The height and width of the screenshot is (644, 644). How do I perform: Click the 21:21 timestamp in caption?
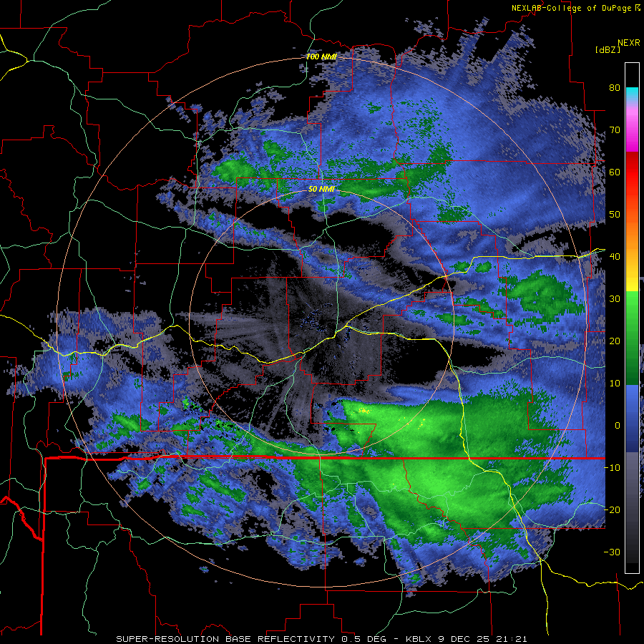click(513, 639)
